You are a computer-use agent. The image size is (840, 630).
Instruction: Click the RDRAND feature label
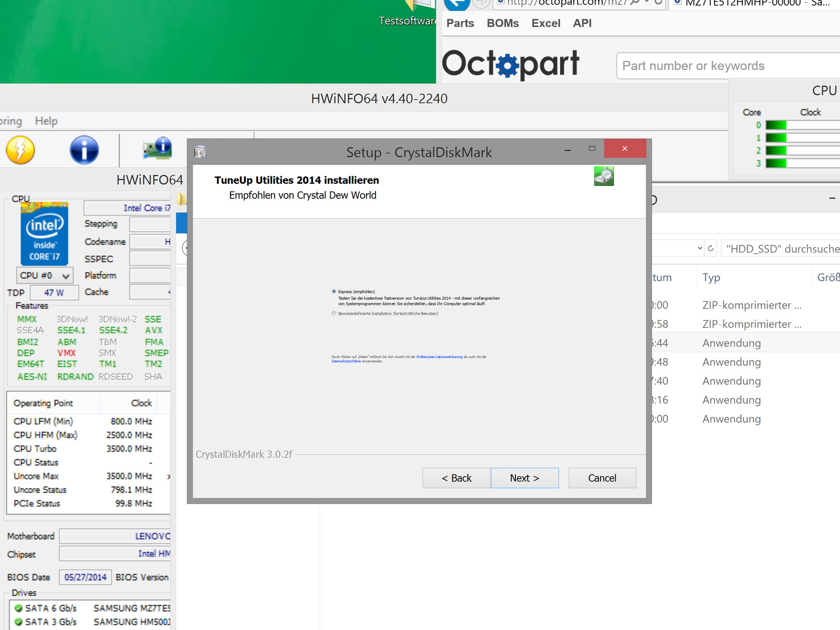pyautogui.click(x=76, y=376)
